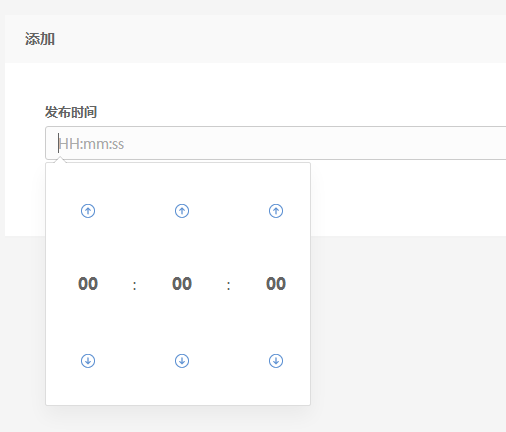The image size is (506, 432).
Task: Click the colon between minutes and seconds
Action: [229, 285]
